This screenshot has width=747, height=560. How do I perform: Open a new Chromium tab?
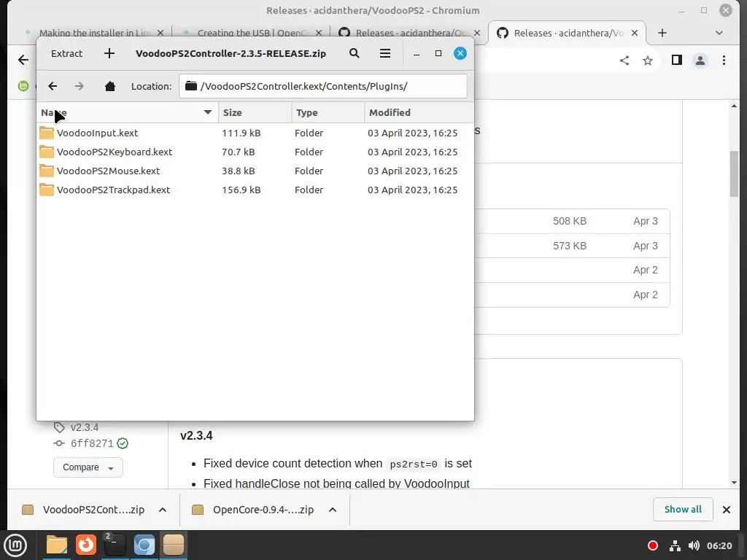662,33
